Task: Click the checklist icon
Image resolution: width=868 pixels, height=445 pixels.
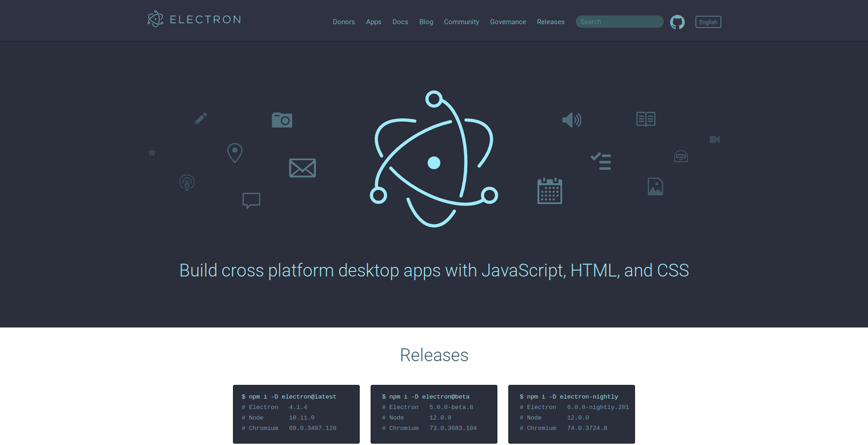Action: point(601,161)
